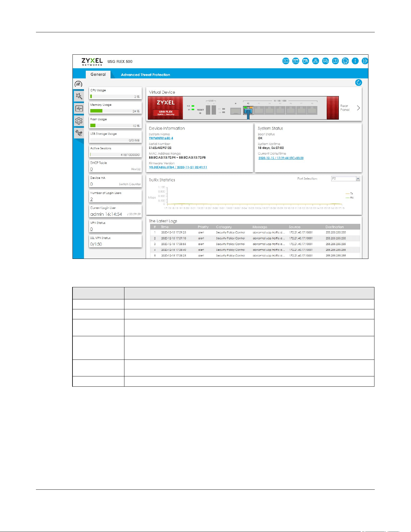Click the connected P2 port on Virtual Device
This screenshot has height=532, width=411.
pos(248,111)
